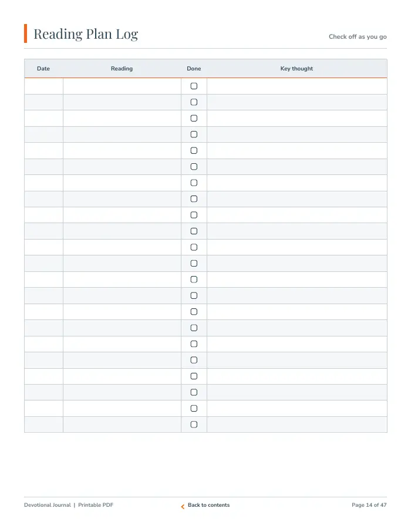This screenshot has height=532, width=411.
Task: Click the first row Date cell
Action: pos(44,86)
